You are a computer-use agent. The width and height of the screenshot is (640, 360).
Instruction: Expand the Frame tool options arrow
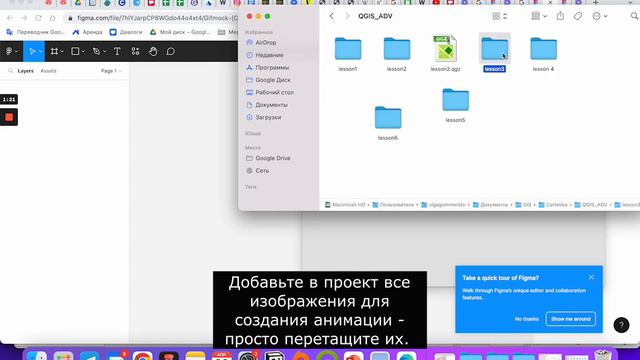coord(62,52)
